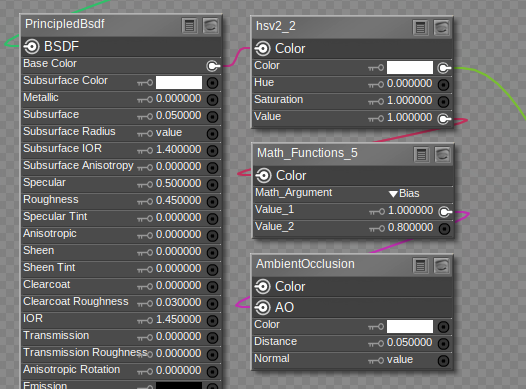Edit Metallic value 0.000000
The image size is (526, 389).
[x=178, y=99]
